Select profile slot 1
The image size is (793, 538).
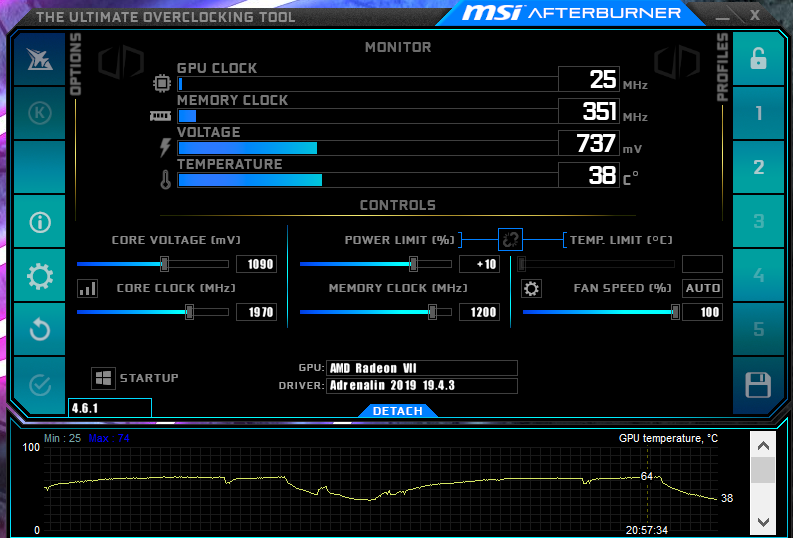click(x=758, y=113)
